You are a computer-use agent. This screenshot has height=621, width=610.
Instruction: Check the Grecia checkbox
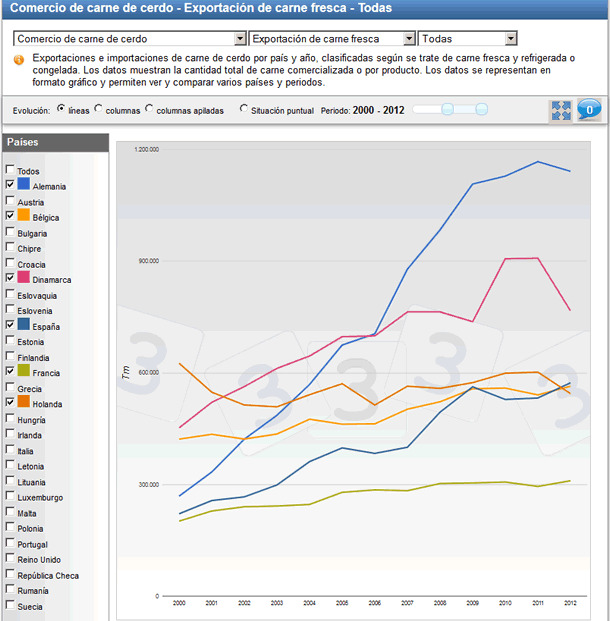click(x=10, y=387)
